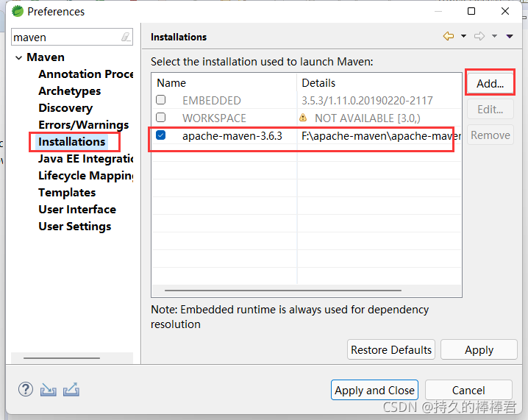Click the WORKSPACE warning icon
Screen dimensions: 528x420
[x=303, y=118]
